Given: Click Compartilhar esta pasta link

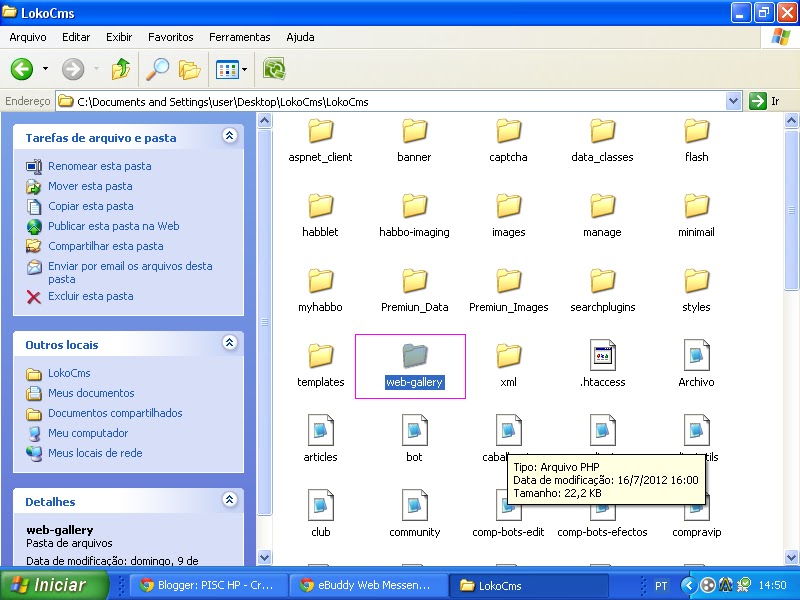Looking at the screenshot, I should [x=106, y=245].
